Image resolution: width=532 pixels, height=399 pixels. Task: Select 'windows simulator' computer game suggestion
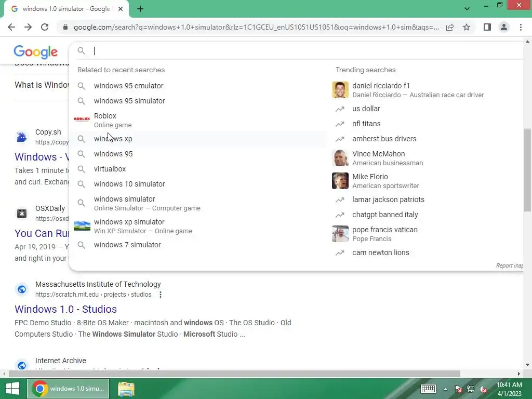pos(198,203)
